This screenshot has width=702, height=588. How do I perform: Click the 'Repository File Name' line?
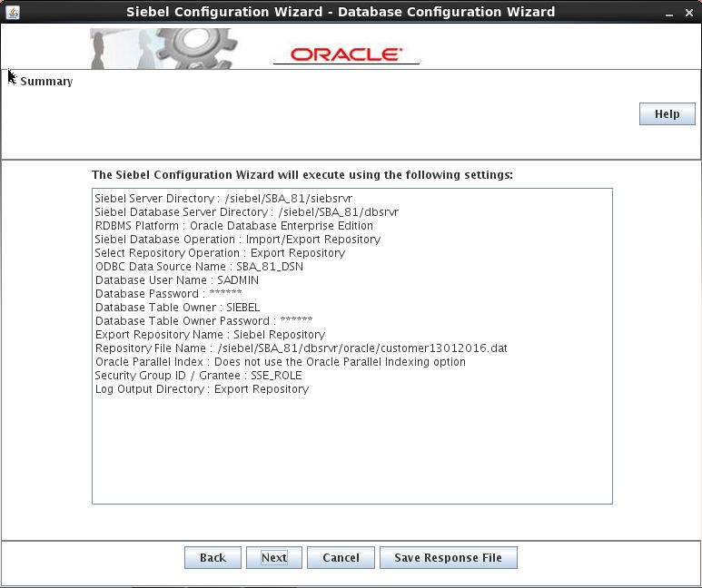(x=301, y=348)
